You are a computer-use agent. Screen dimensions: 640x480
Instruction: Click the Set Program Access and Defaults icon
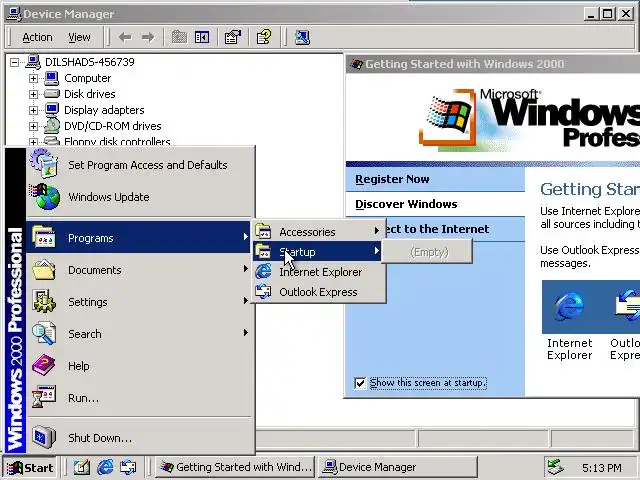click(44, 164)
